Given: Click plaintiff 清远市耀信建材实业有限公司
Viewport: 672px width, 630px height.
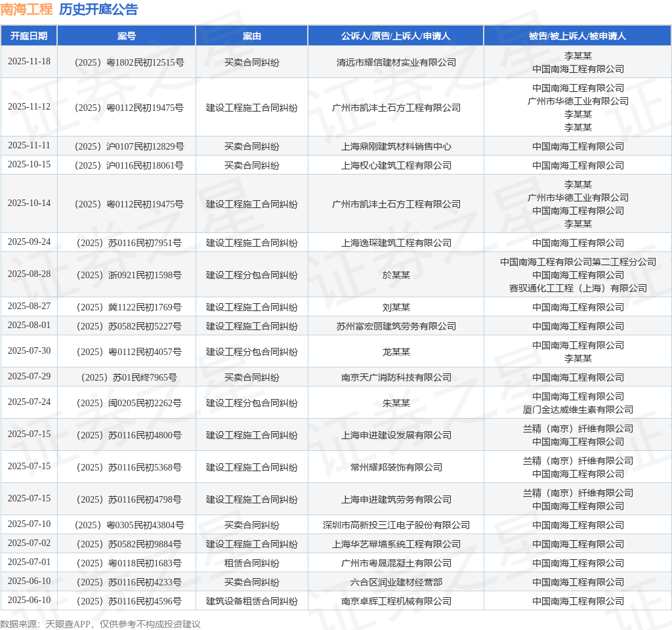Looking at the screenshot, I should 396,62.
